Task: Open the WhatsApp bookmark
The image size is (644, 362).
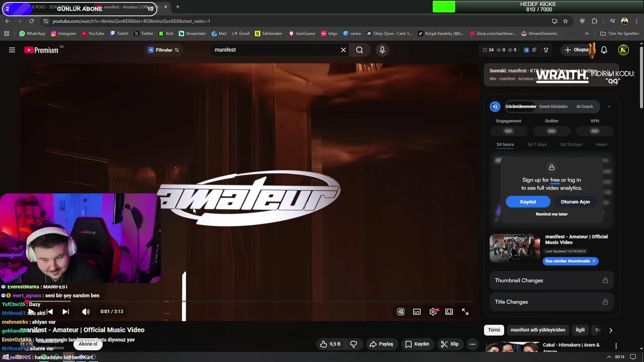Action: coord(32,34)
